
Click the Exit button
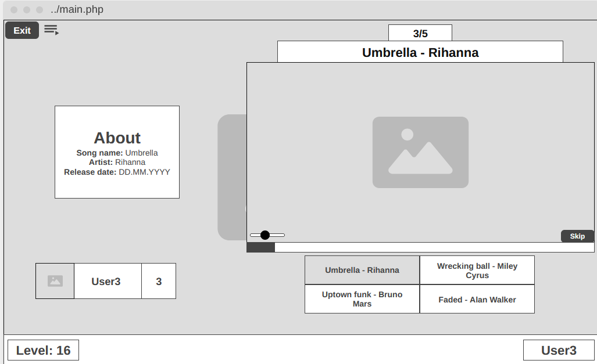click(22, 30)
